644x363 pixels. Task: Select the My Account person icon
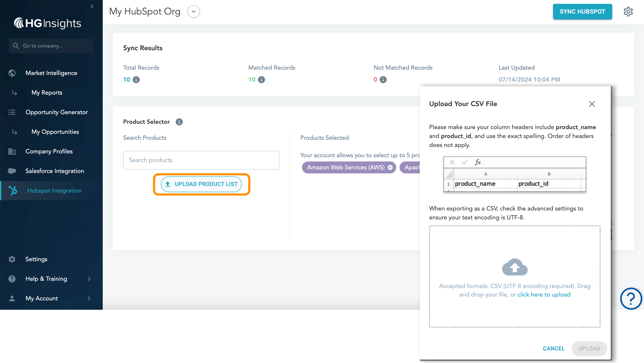[12, 298]
